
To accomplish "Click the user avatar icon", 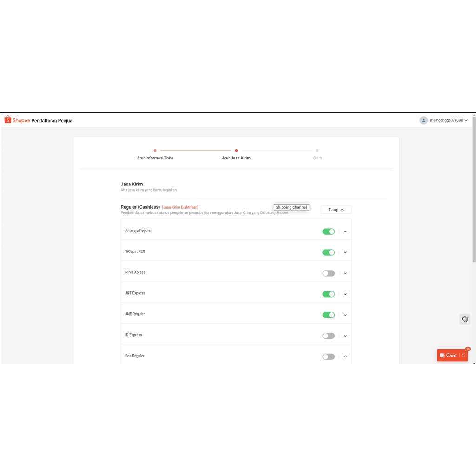I will (423, 120).
